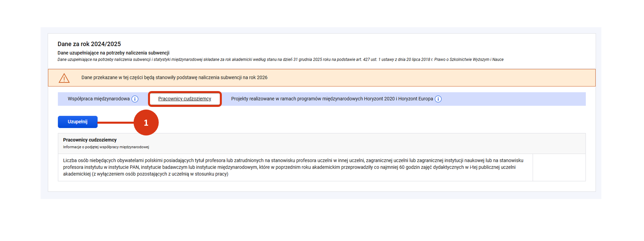The height and width of the screenshot is (241, 644).
Task: Switch to Współpraca międzynarodowa tab
Action: tap(98, 99)
